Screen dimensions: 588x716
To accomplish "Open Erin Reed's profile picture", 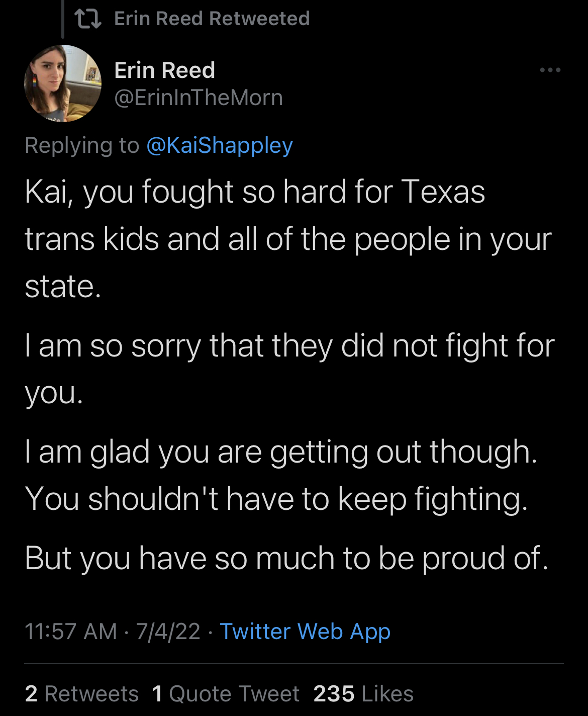I will point(63,83).
